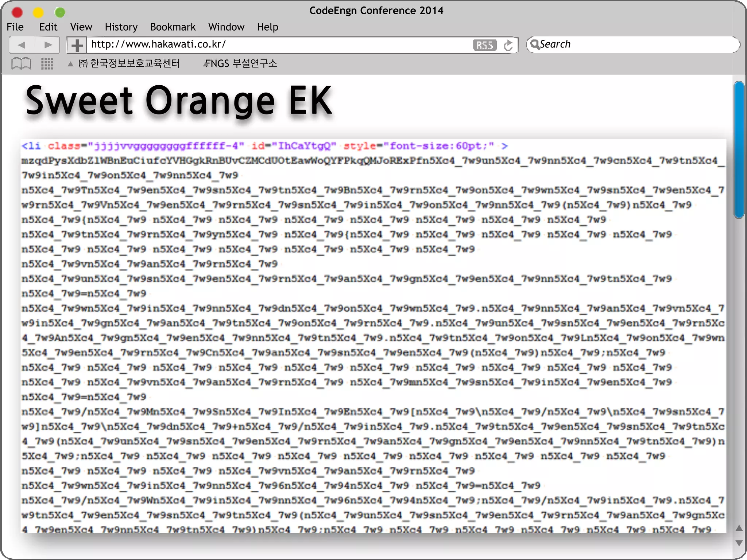
Task: Click the CodeEngn Conference 2014 window title
Action: coord(376,11)
